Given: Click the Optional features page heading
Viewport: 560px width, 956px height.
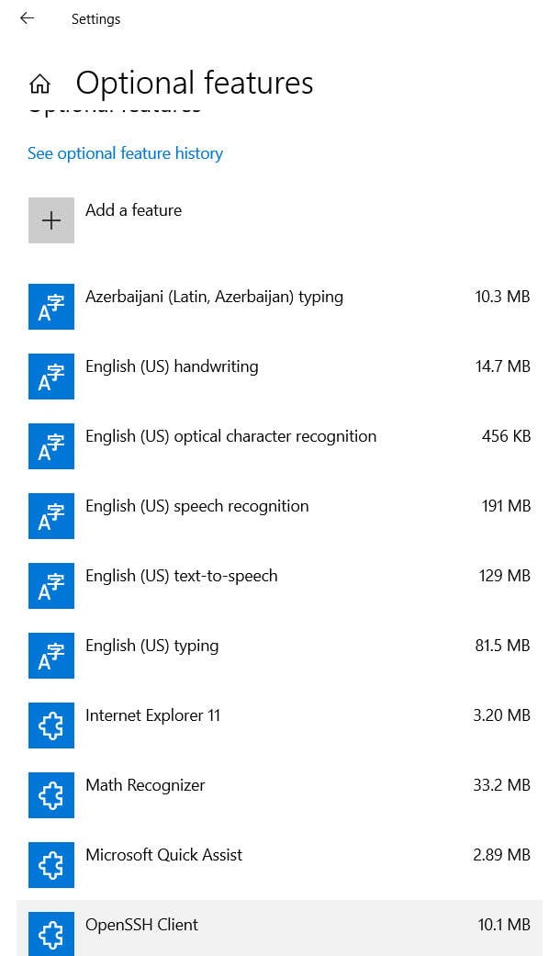Looking at the screenshot, I should 195,83.
